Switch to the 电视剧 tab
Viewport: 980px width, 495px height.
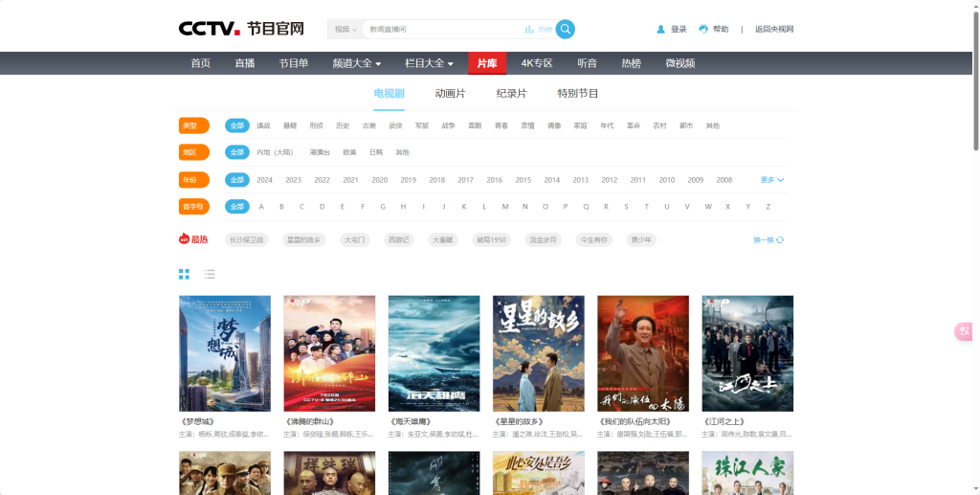tap(389, 94)
